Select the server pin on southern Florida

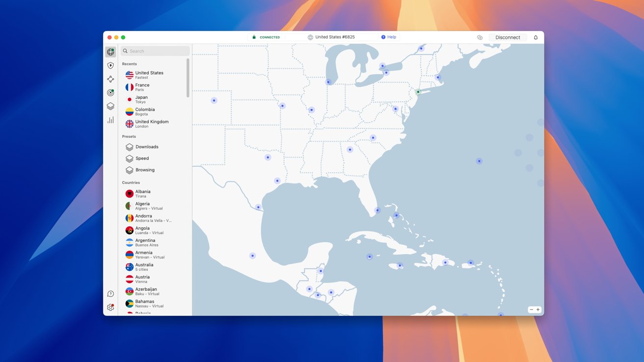coord(377,210)
